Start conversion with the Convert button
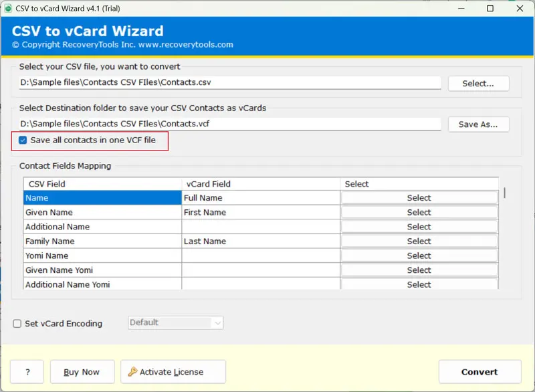This screenshot has height=392, width=535. pos(479,372)
